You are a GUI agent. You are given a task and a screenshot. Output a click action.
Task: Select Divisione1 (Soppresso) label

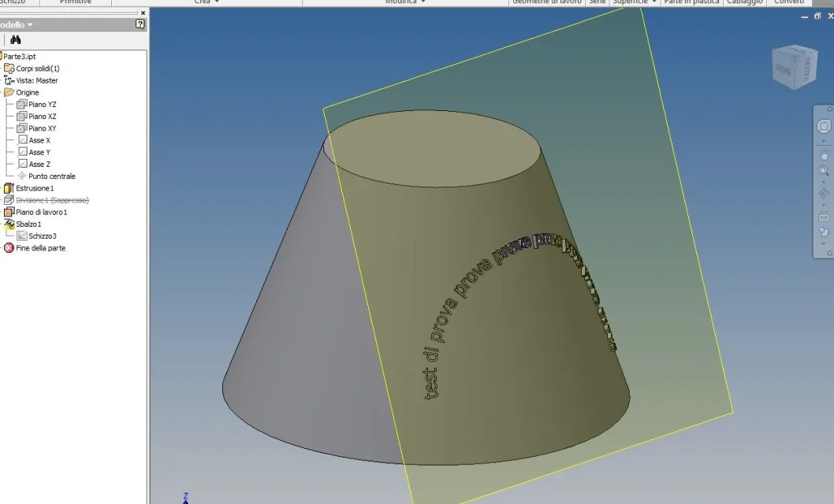(x=53, y=200)
